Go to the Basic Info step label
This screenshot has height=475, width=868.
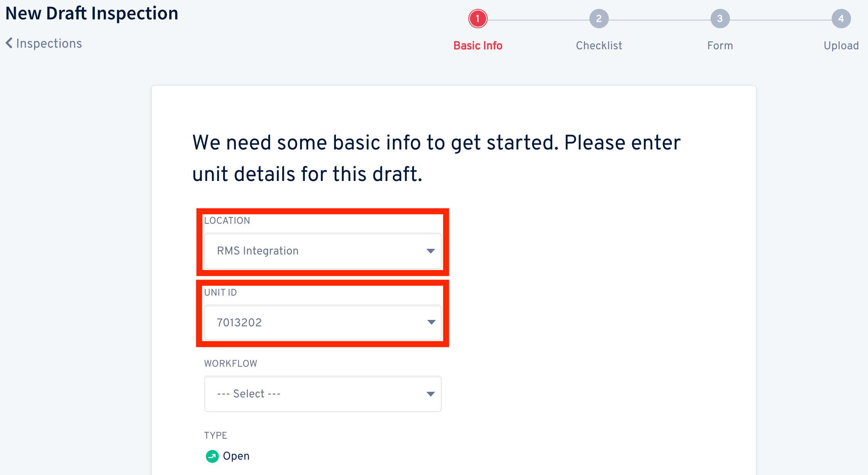(x=478, y=46)
